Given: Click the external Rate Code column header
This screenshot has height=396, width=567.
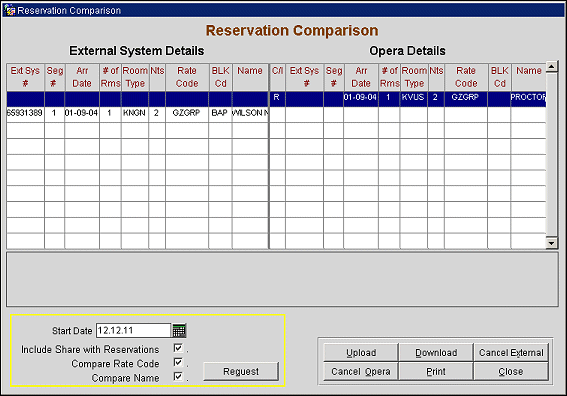Looking at the screenshot, I should (x=187, y=77).
